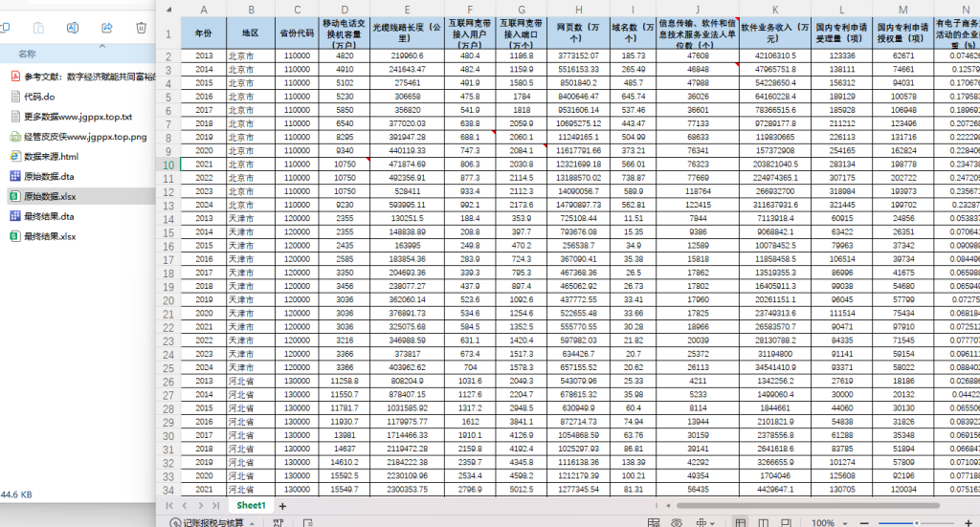
Task: Click cell with value 122415
Action: point(698,205)
